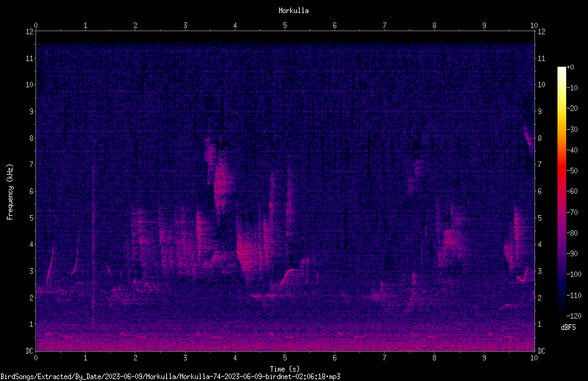Click the right-side 9 kHz tick label
The width and height of the screenshot is (588, 381).
point(539,112)
